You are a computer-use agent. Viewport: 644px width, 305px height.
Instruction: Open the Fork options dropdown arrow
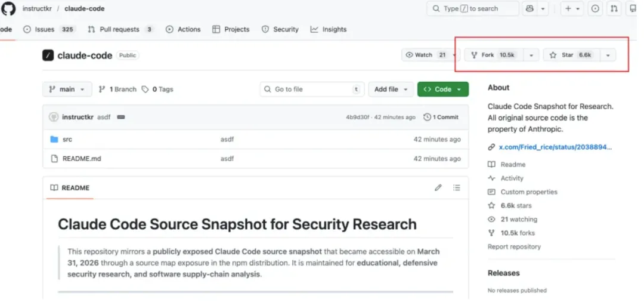531,55
